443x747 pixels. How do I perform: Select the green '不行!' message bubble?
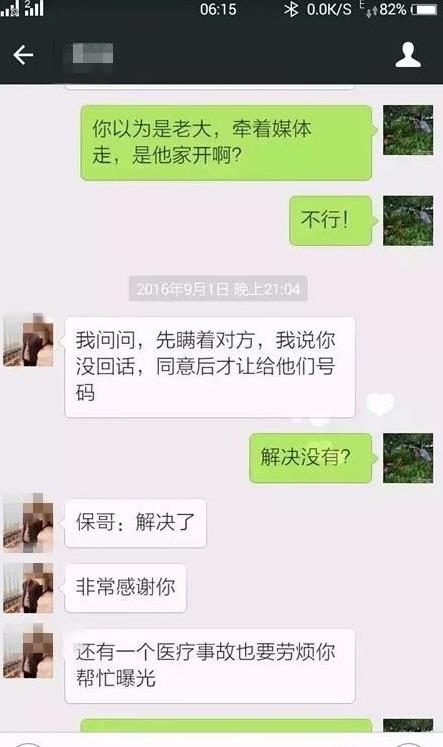(x=331, y=221)
